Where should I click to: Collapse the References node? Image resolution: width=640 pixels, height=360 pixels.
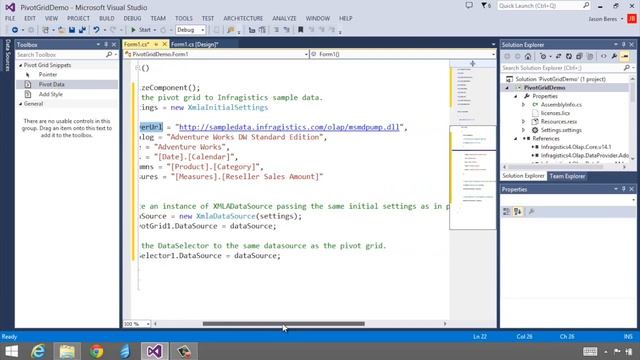click(516, 139)
